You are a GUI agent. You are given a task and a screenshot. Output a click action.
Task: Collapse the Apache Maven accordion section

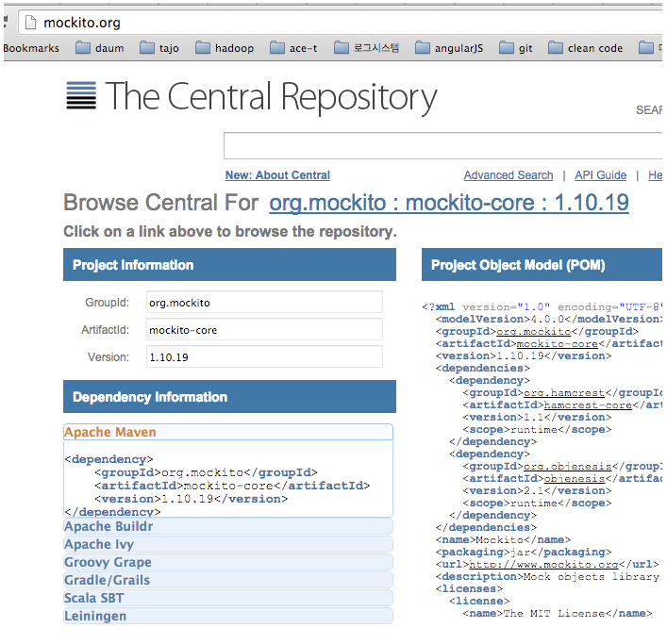tap(228, 432)
